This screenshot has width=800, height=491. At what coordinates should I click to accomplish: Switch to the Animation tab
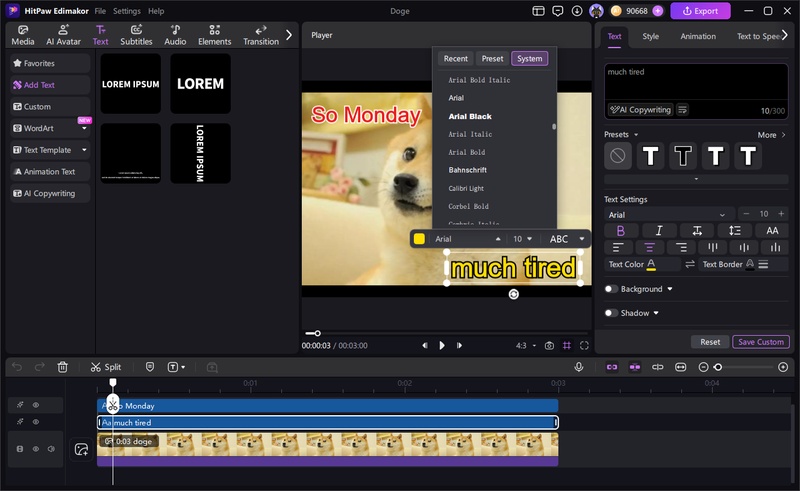[x=698, y=36]
